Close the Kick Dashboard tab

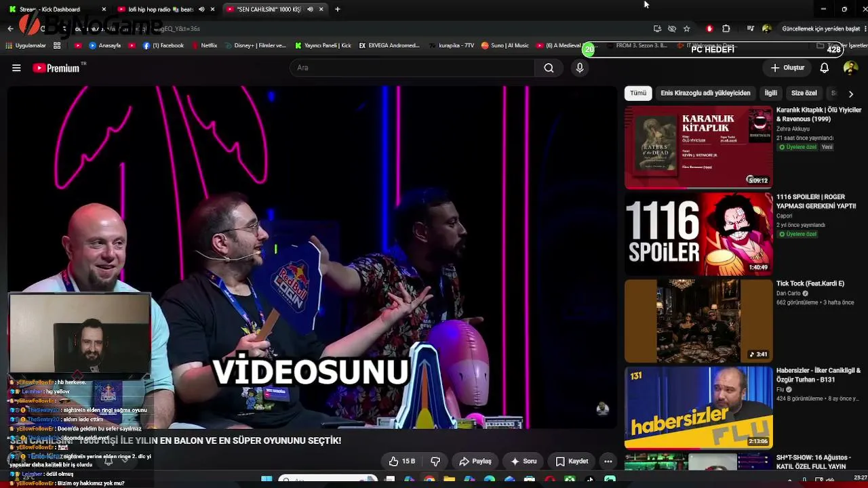coord(104,9)
